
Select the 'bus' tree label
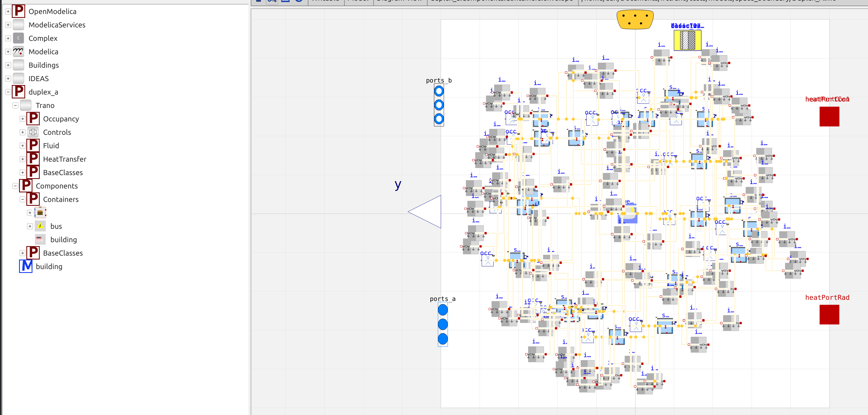(56, 226)
